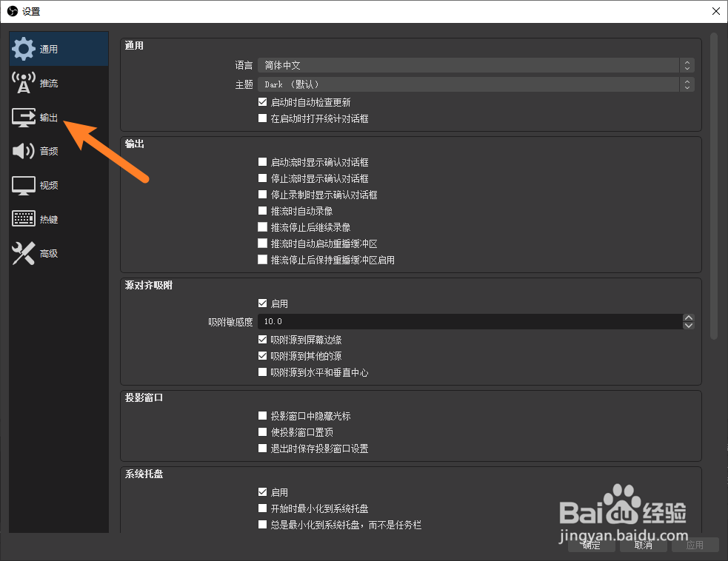Enable 总是最小化到系统托盘 checkbox
728x561 pixels.
262,524
